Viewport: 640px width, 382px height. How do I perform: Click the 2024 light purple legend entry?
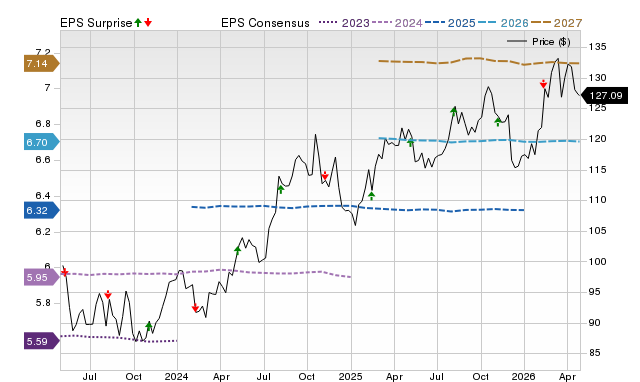coord(397,23)
